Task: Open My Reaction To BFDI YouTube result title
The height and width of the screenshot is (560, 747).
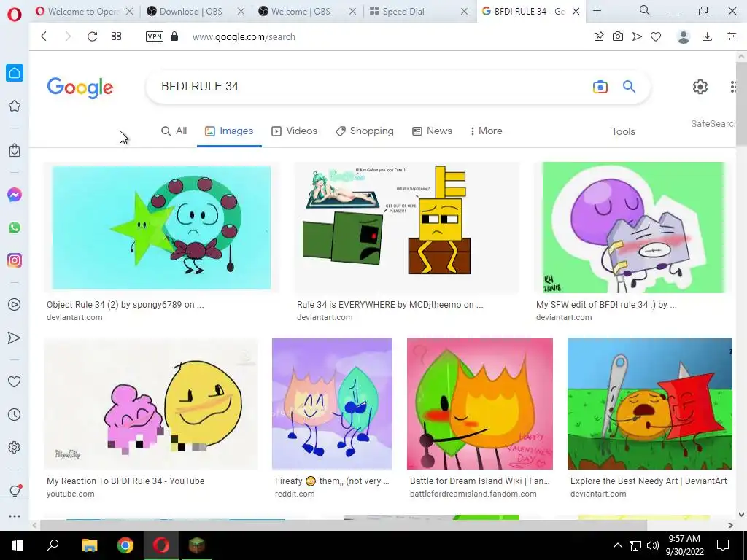Action: point(125,481)
